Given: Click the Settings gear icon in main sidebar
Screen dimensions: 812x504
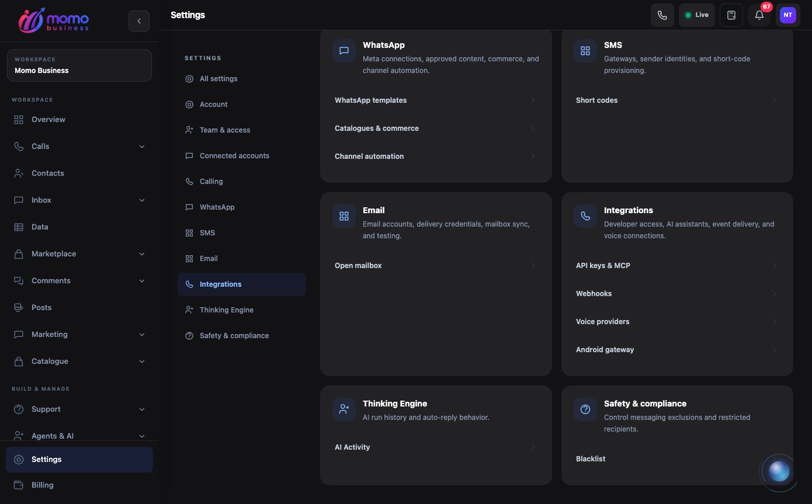Looking at the screenshot, I should point(19,460).
